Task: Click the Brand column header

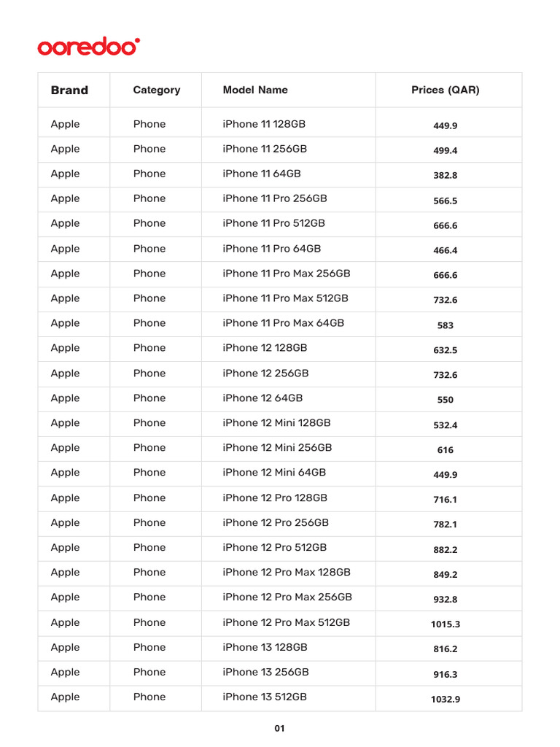Action: [x=69, y=90]
